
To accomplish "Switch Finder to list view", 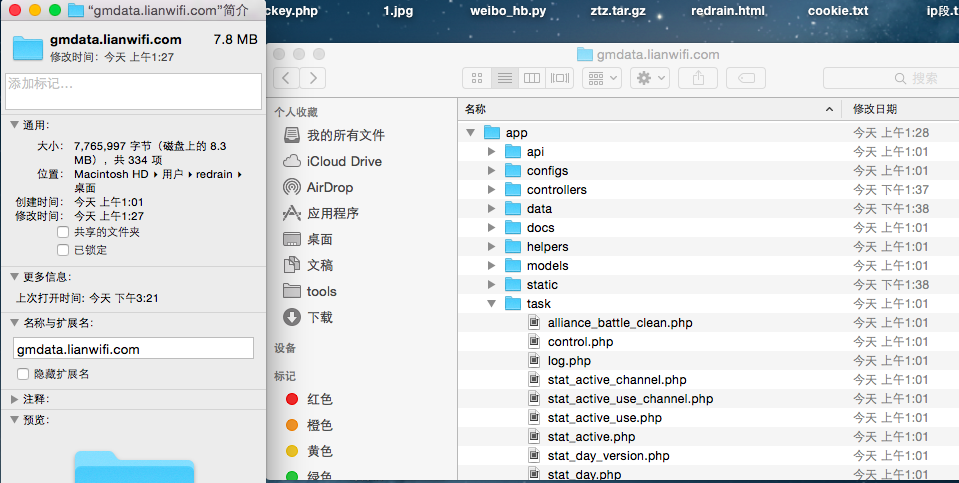I will (505, 78).
